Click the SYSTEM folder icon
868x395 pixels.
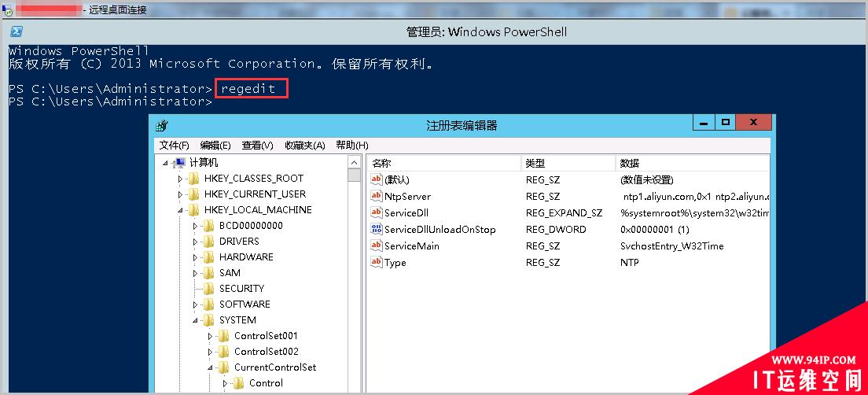pos(208,320)
